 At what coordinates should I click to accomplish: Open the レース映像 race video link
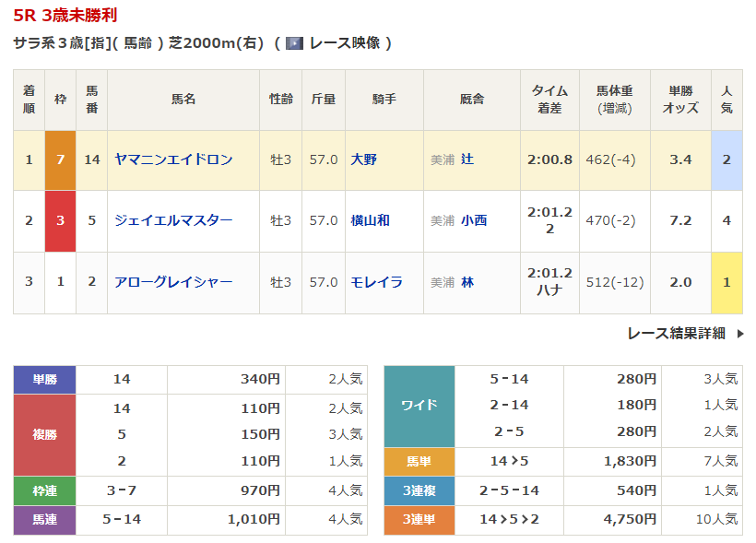tap(343, 43)
